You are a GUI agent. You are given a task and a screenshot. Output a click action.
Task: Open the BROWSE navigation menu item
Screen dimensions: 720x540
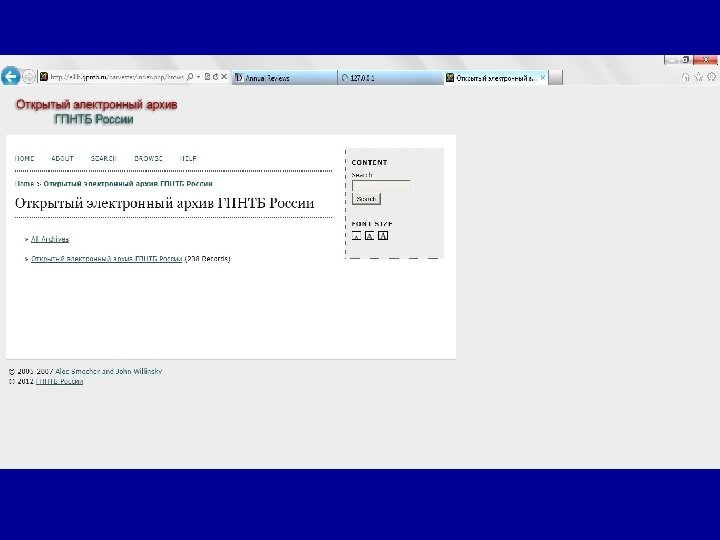pos(148,158)
